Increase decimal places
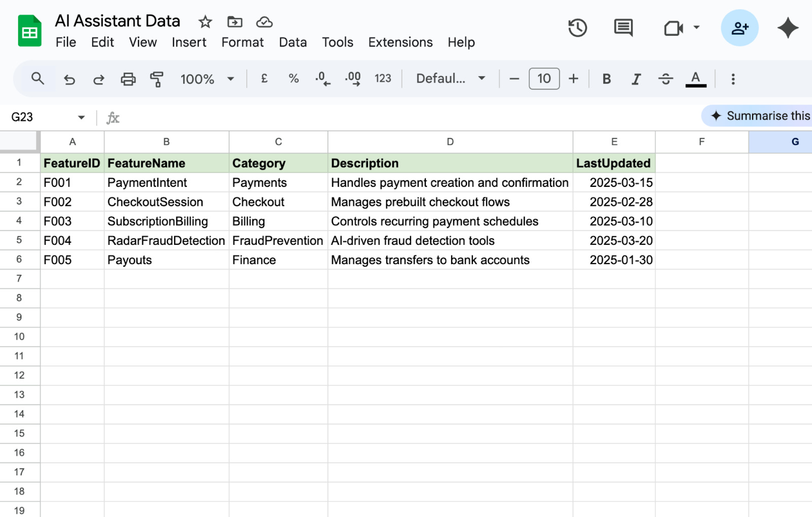The image size is (812, 517). pyautogui.click(x=353, y=79)
